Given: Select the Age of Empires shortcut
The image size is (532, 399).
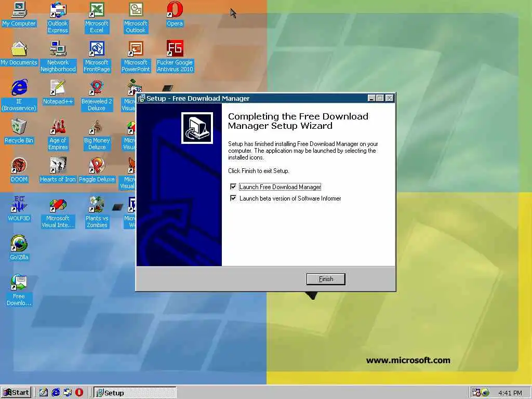Looking at the screenshot, I should [58, 135].
